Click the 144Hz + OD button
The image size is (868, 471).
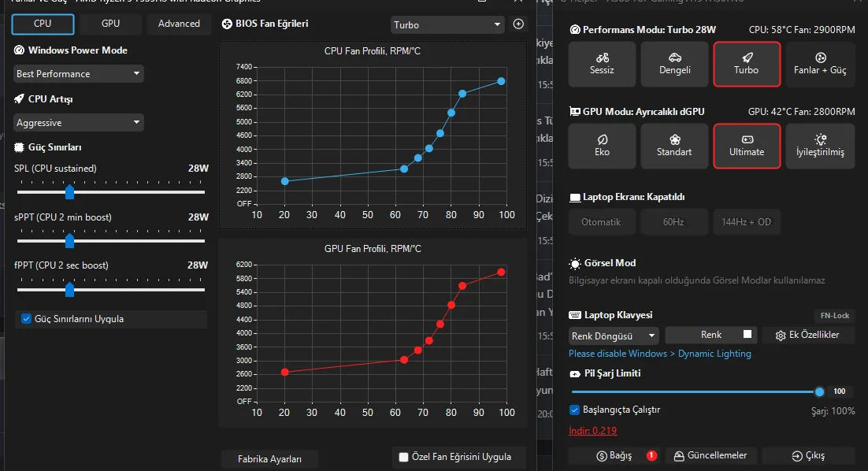pos(746,222)
